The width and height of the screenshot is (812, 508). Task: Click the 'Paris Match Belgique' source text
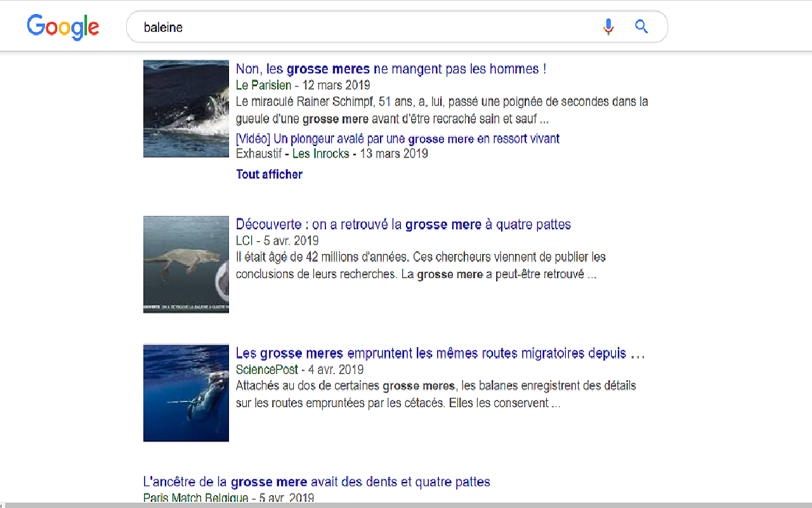pyautogui.click(x=195, y=498)
